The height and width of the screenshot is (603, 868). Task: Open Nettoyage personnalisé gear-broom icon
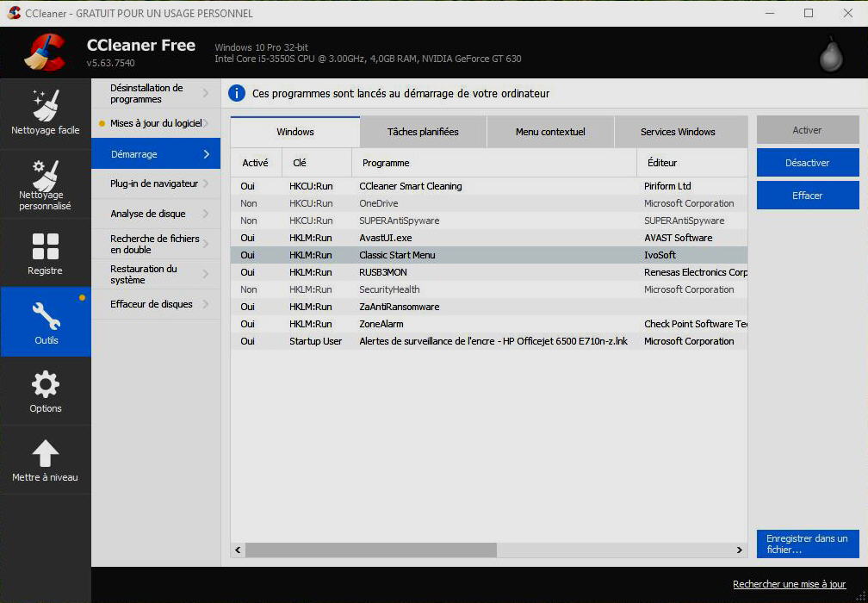46,174
